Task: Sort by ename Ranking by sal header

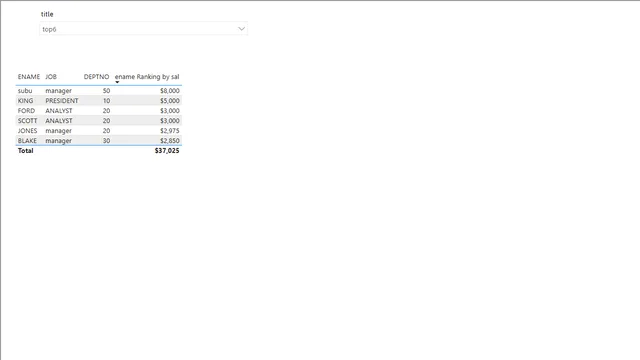Action: click(x=147, y=77)
